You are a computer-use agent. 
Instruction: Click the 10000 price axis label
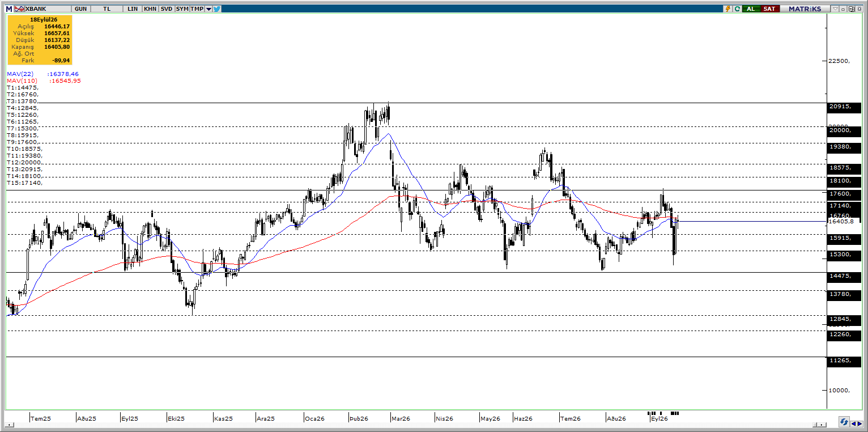point(840,391)
